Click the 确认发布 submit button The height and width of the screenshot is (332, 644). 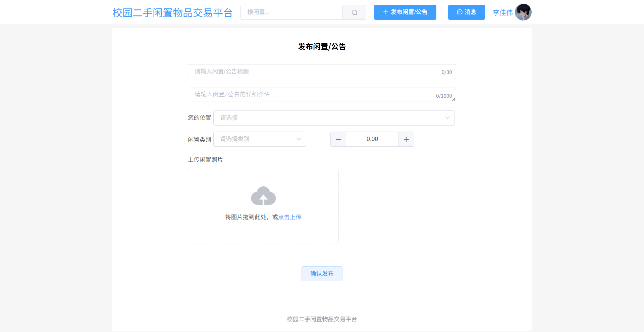(322, 274)
